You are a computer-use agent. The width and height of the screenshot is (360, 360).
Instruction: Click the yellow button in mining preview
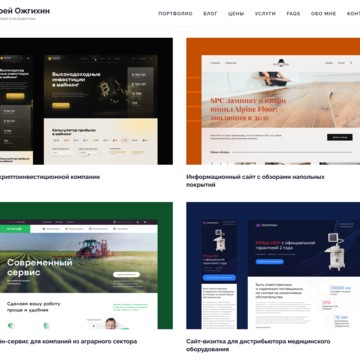click(61, 106)
